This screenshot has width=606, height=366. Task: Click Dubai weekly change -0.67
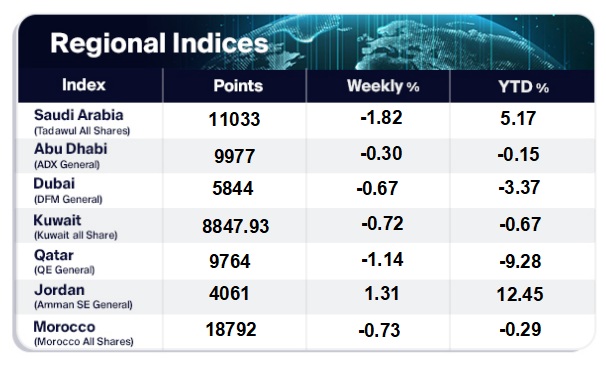pos(377,189)
